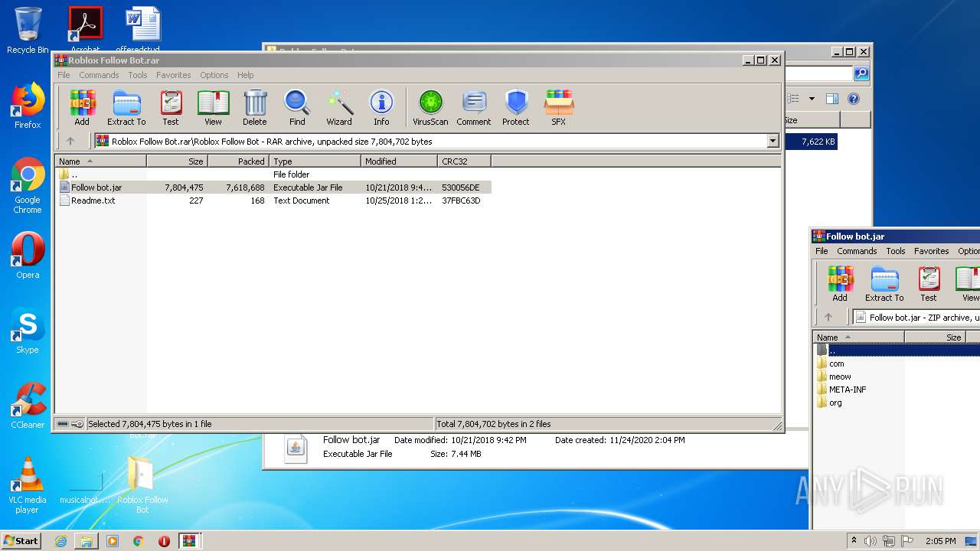Screen dimensions: 980x551
Task: Select the parent '..' folder row
Action: (273, 174)
